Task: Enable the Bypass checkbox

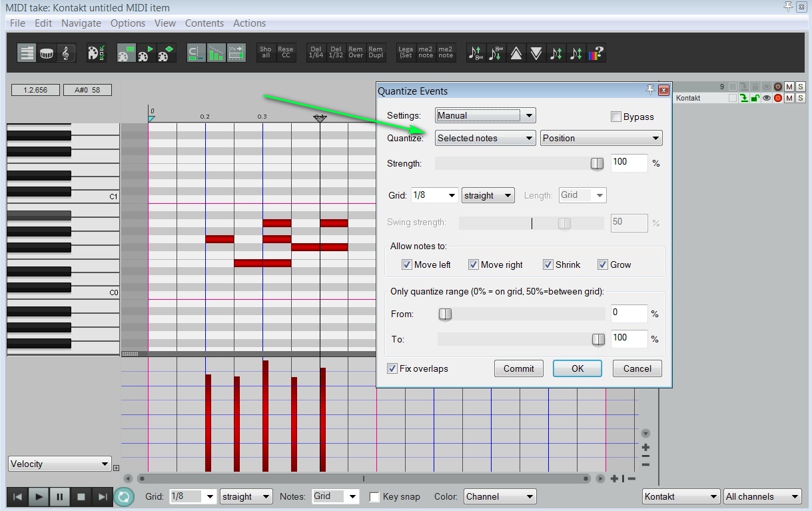Action: point(616,117)
